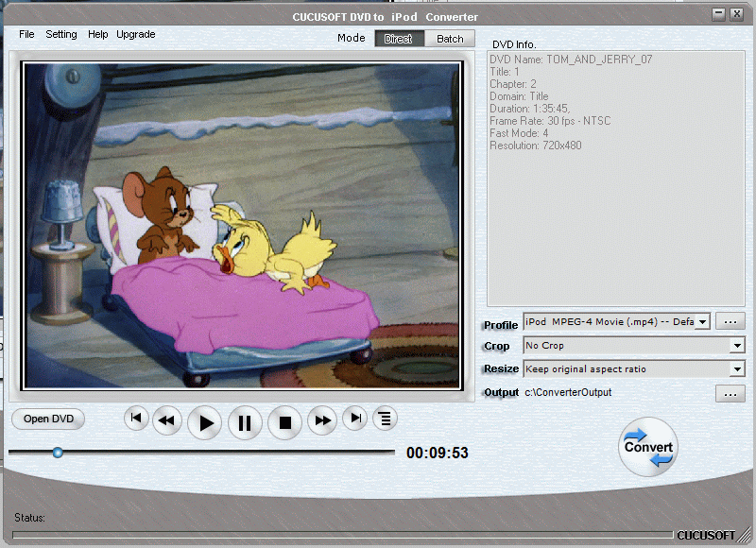Image resolution: width=756 pixels, height=548 pixels.
Task: Click the playback position slider handle
Action: pos(58,453)
